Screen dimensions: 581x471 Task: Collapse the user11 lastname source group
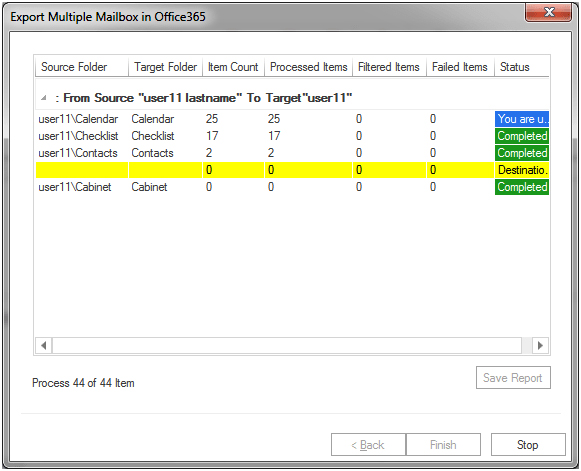[44, 98]
